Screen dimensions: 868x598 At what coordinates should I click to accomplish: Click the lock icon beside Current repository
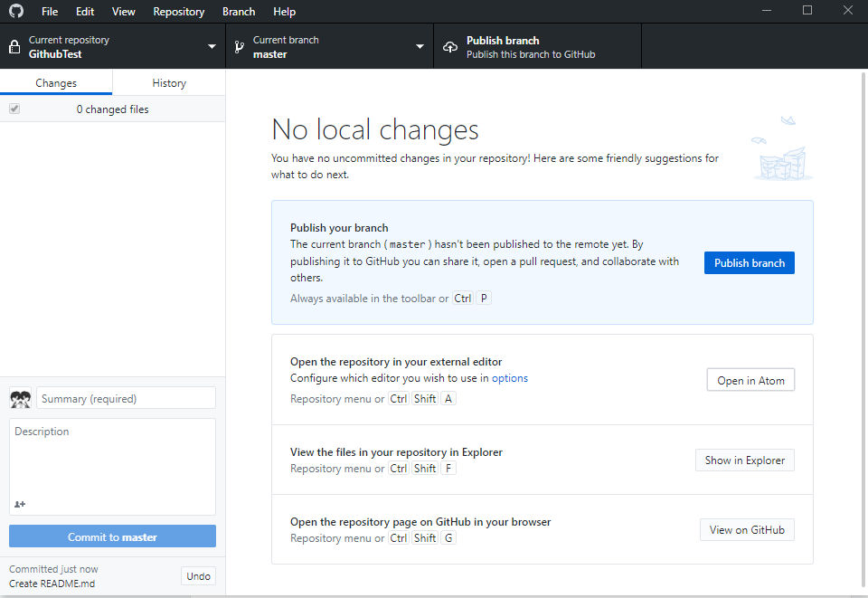[14, 47]
